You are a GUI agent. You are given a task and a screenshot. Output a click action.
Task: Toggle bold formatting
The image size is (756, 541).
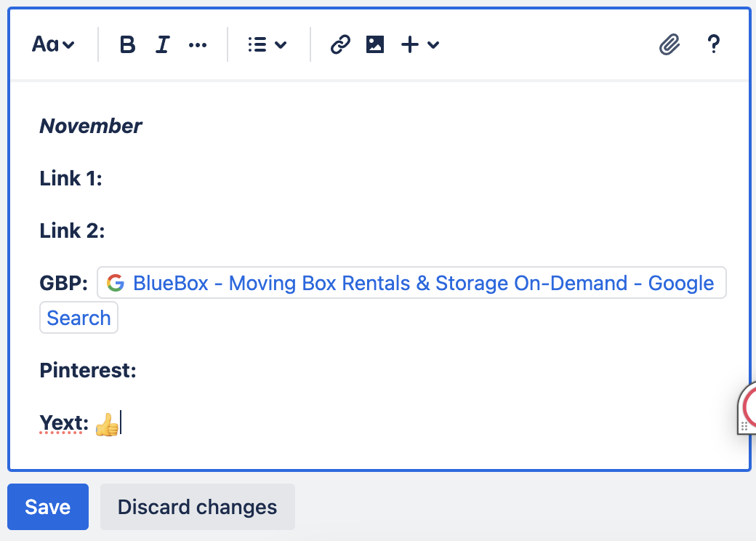point(127,44)
